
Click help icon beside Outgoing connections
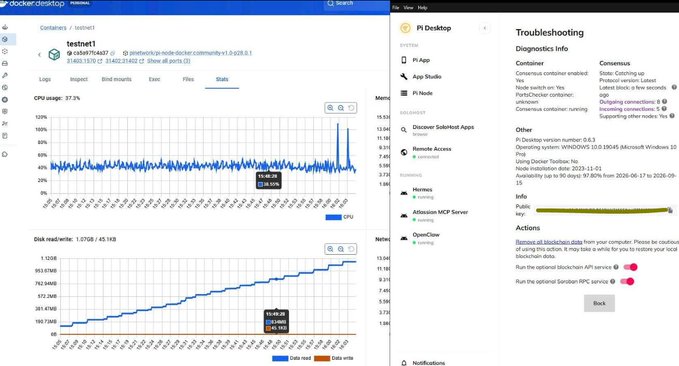(x=664, y=102)
